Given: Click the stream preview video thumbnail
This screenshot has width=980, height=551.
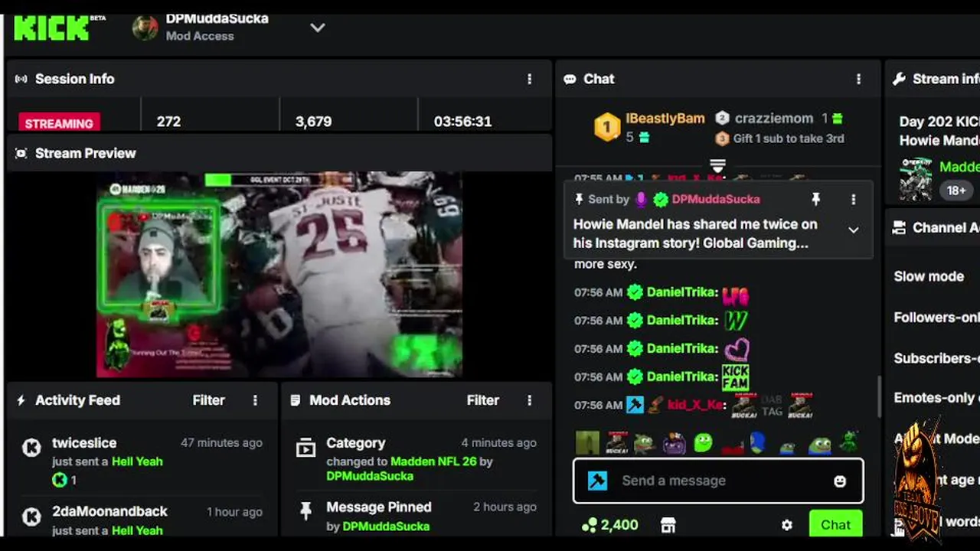Looking at the screenshot, I should (x=279, y=274).
